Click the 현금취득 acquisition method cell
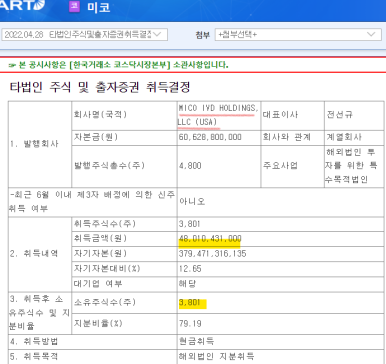The height and width of the screenshot is (364, 386). pyautogui.click(x=196, y=341)
